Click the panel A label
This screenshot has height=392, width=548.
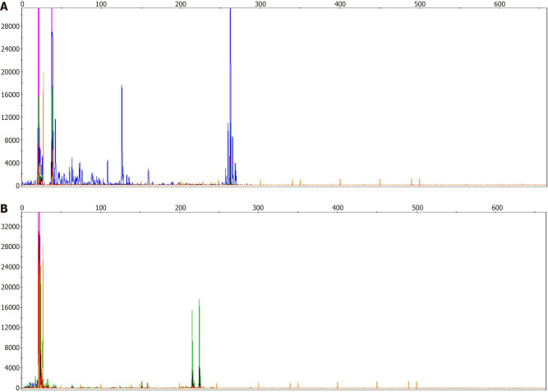[4, 7]
